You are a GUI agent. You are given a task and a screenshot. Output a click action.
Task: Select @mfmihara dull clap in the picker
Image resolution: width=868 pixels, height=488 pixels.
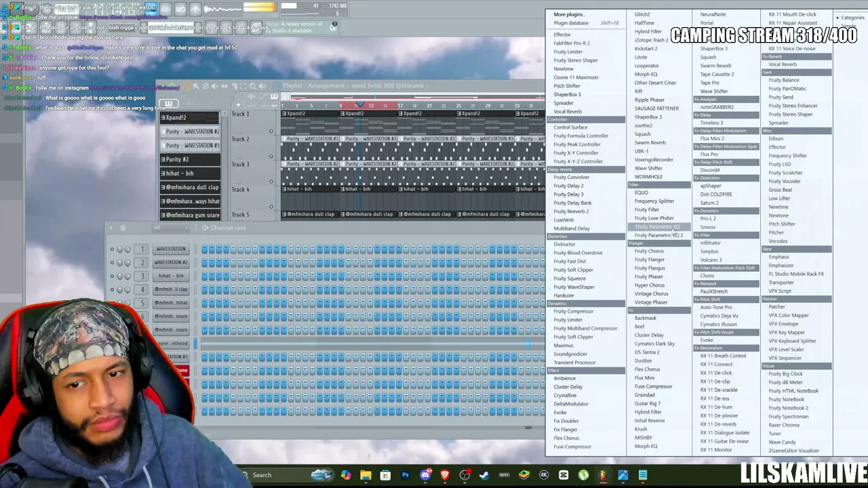190,187
